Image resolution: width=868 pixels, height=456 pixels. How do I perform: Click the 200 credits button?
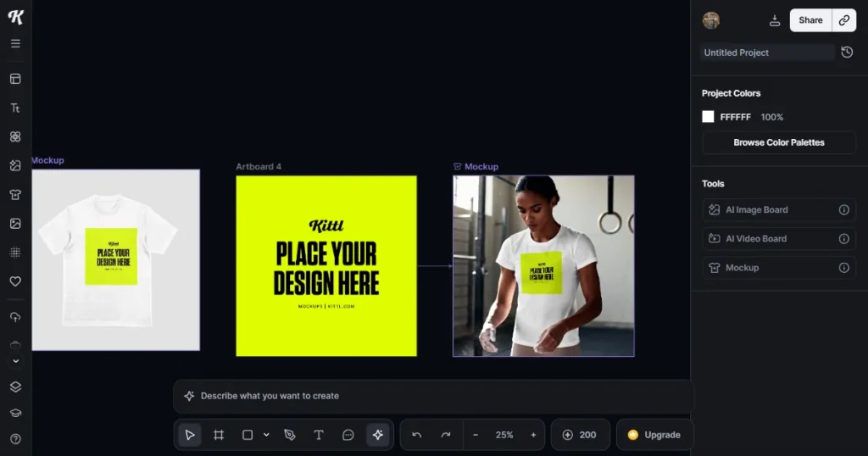point(580,435)
